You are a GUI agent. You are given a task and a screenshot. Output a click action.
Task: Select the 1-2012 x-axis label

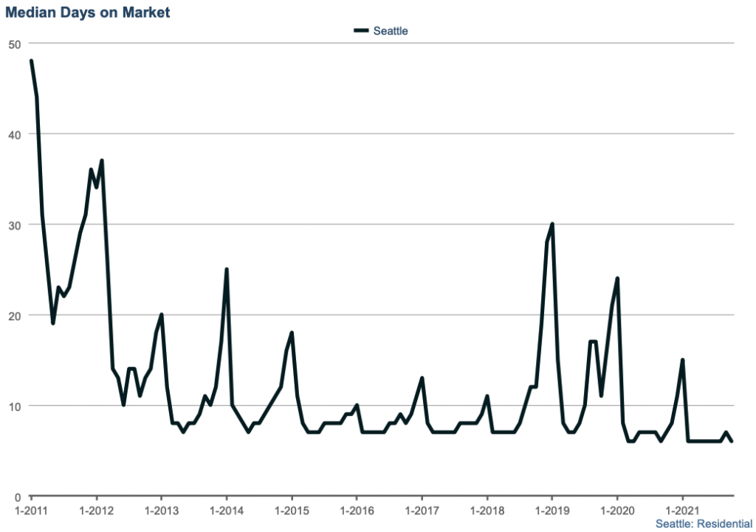coord(96,509)
